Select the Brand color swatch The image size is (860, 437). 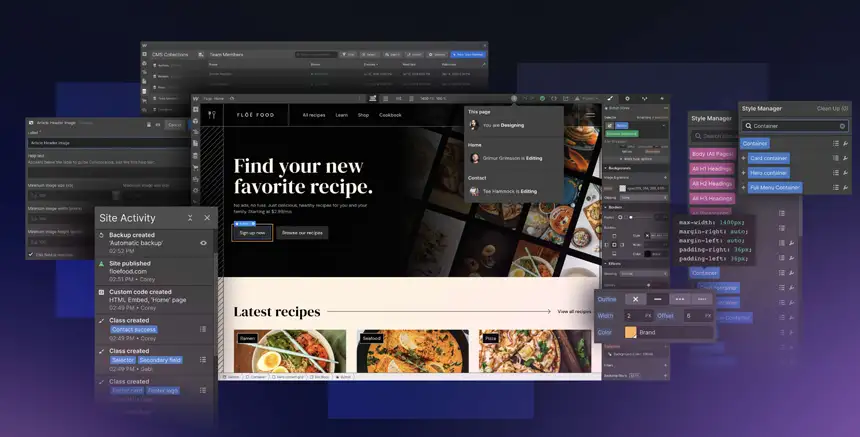[631, 332]
